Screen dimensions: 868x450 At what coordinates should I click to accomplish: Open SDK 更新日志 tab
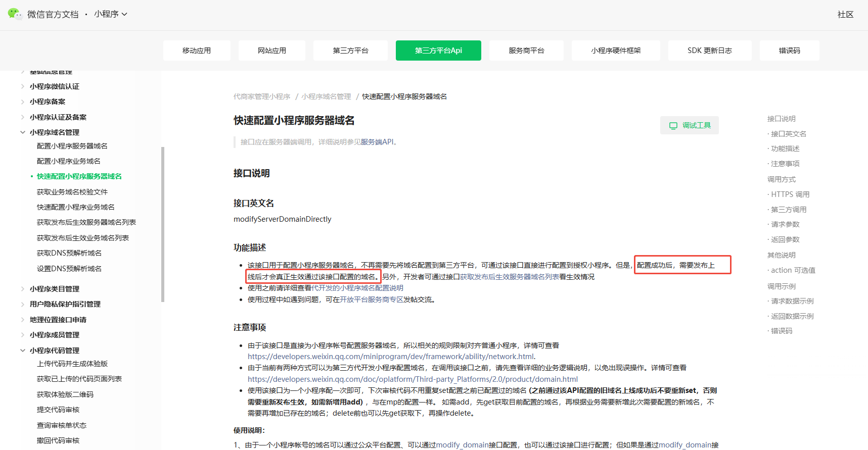point(710,51)
